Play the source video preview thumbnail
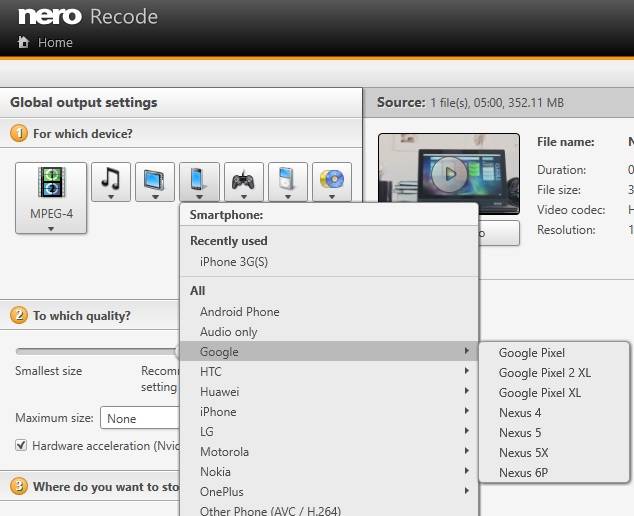The width and height of the screenshot is (634, 516). click(x=449, y=174)
